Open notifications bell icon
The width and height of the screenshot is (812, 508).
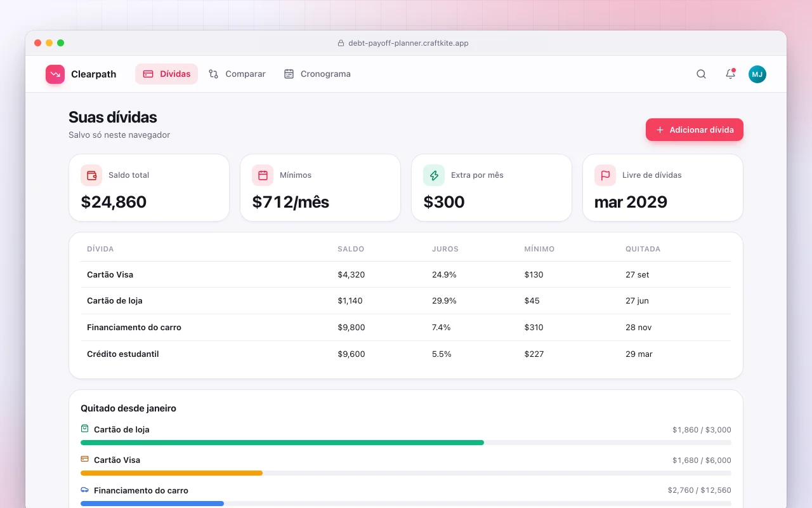[730, 74]
